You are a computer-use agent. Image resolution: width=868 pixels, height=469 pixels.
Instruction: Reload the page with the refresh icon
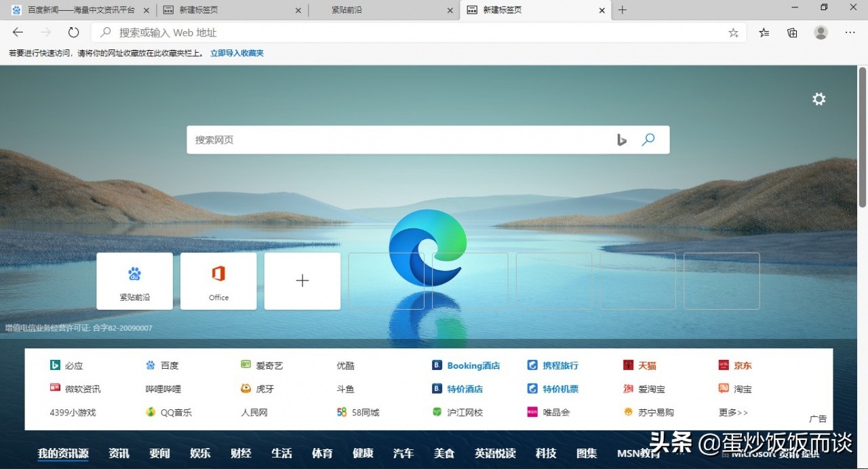click(x=73, y=32)
